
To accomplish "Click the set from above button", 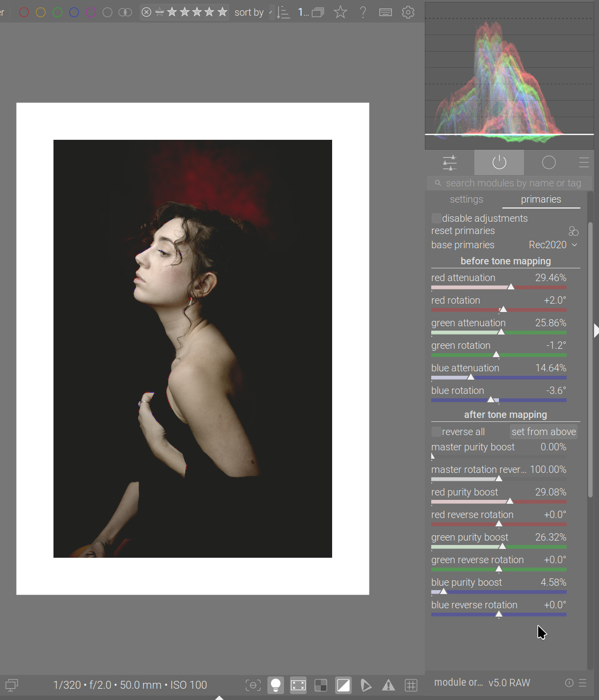I will pos(544,432).
